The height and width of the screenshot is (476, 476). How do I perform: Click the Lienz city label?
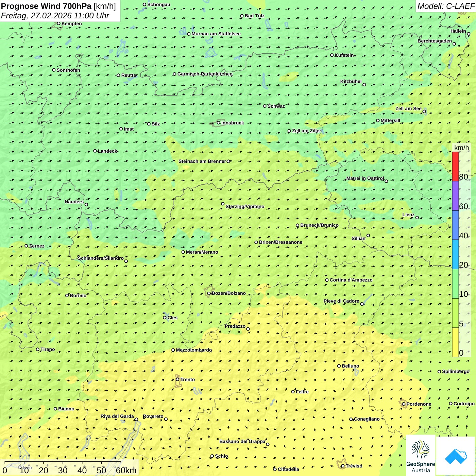pyautogui.click(x=408, y=215)
